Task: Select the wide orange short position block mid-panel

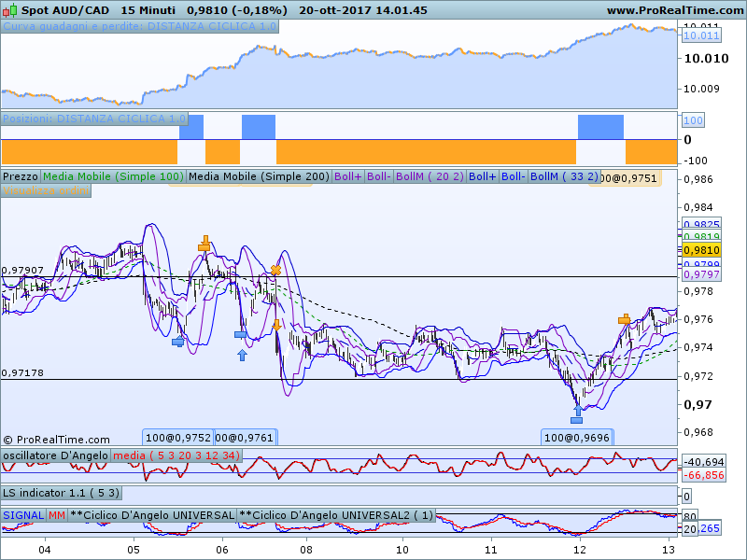Action: 426,152
